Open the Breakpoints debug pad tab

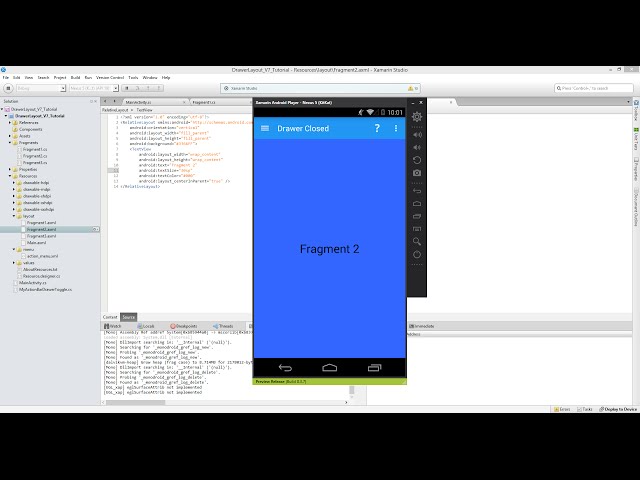184,326
